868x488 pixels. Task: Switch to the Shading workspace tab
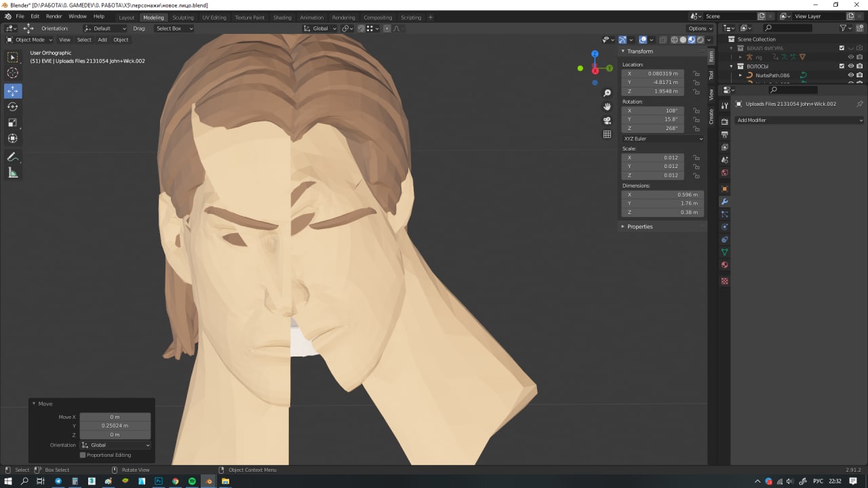pos(282,17)
